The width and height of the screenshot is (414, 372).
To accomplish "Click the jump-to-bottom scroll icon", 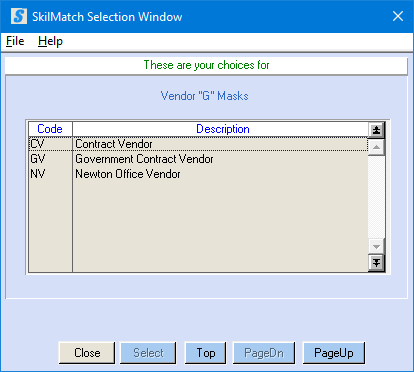I will (x=376, y=263).
